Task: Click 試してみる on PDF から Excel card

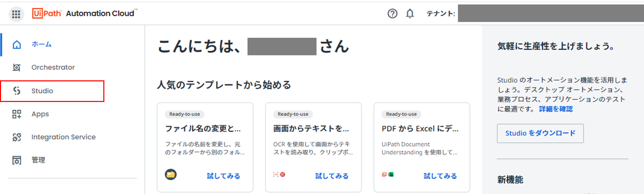Action: click(440, 176)
